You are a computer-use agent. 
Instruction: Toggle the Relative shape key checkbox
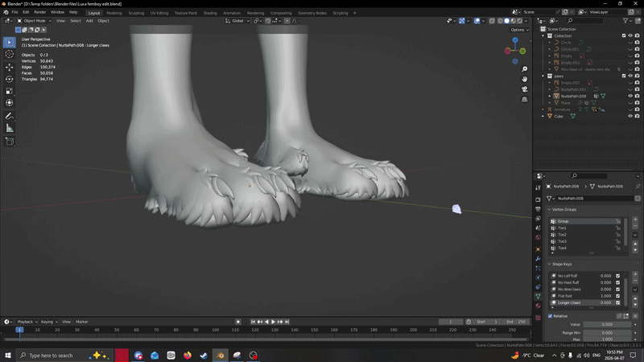coord(551,316)
